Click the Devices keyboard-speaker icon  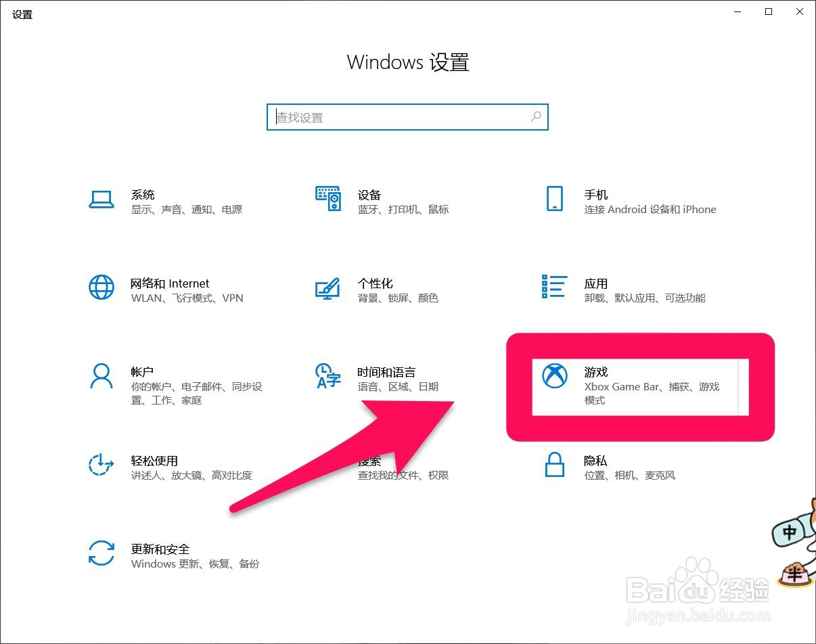(328, 199)
